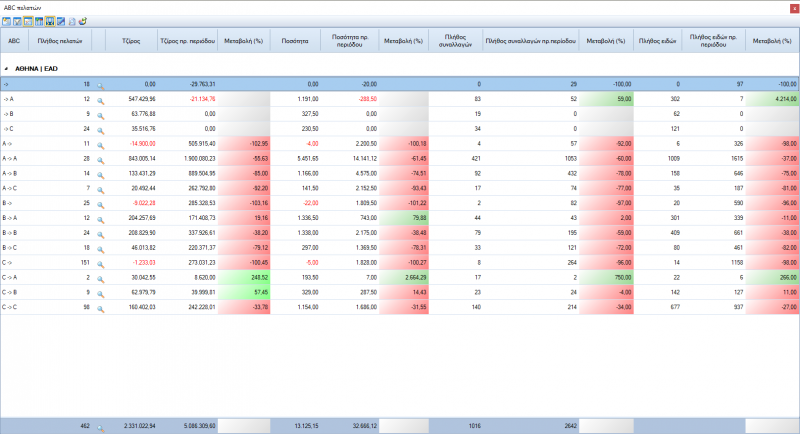Sort by Πλήθος ειδών πρ. περιόδου header
This screenshot has width=800, height=434.
(x=713, y=41)
